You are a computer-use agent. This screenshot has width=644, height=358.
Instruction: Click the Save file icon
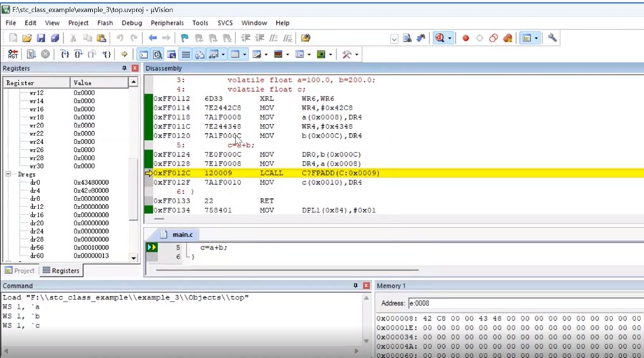click(41, 38)
